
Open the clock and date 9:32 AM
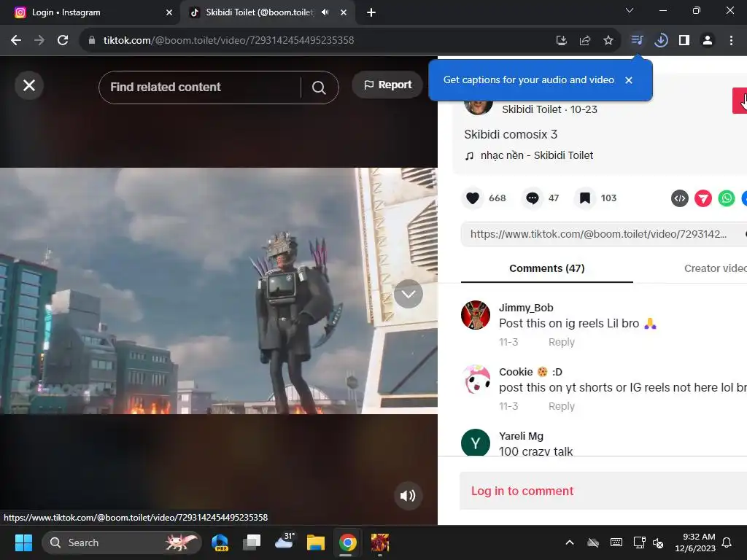695,542
